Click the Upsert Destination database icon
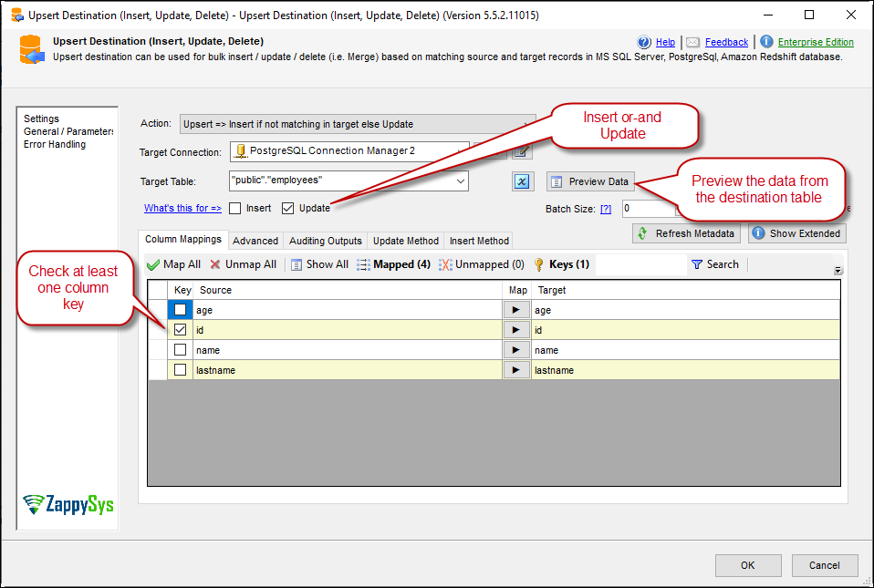Image resolution: width=874 pixels, height=588 pixels. pyautogui.click(x=31, y=49)
